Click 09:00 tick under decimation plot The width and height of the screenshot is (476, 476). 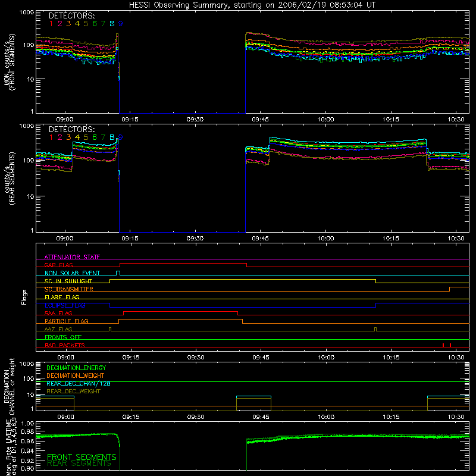click(x=65, y=417)
